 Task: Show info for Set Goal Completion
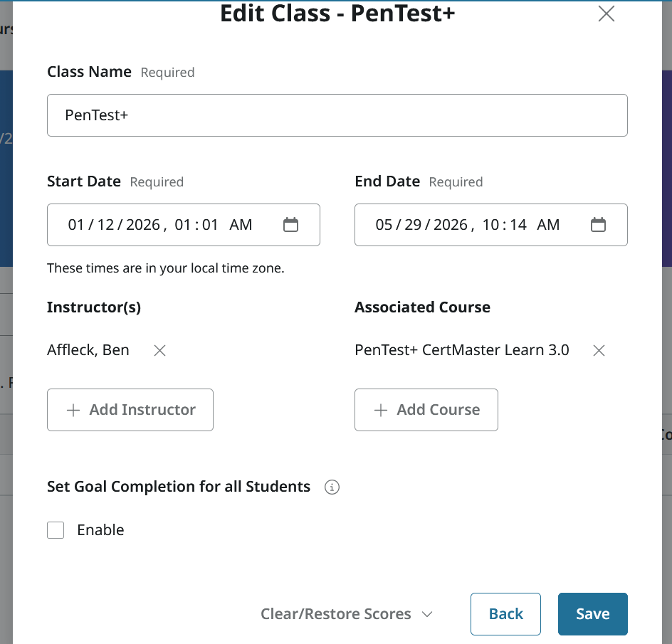pyautogui.click(x=332, y=487)
